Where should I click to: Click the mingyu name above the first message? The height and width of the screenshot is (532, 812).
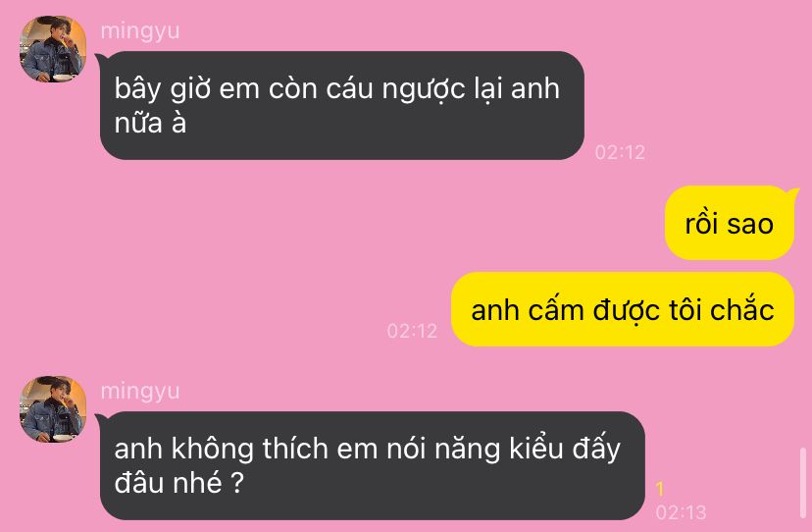coord(140,31)
